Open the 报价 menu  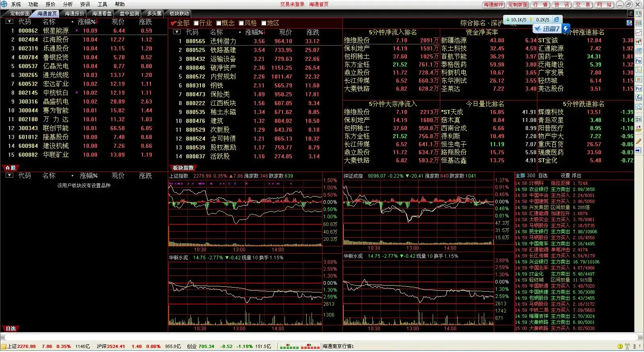point(51,4)
